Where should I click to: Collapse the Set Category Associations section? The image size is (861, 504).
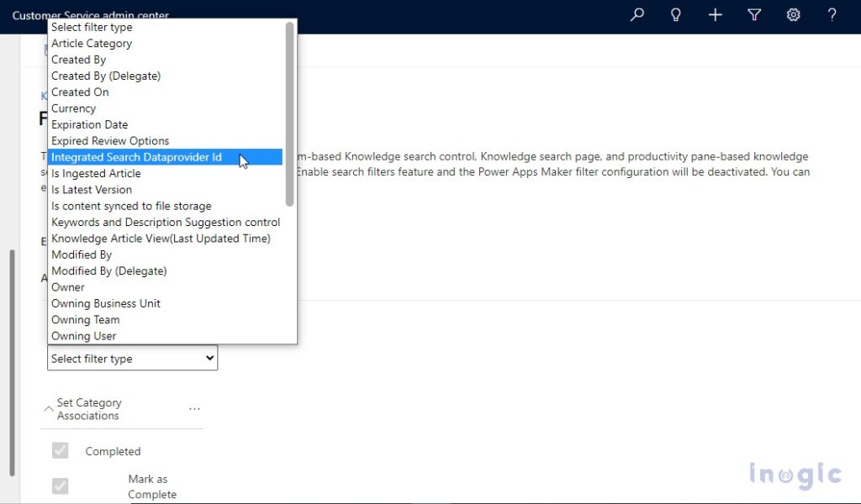pyautogui.click(x=48, y=408)
